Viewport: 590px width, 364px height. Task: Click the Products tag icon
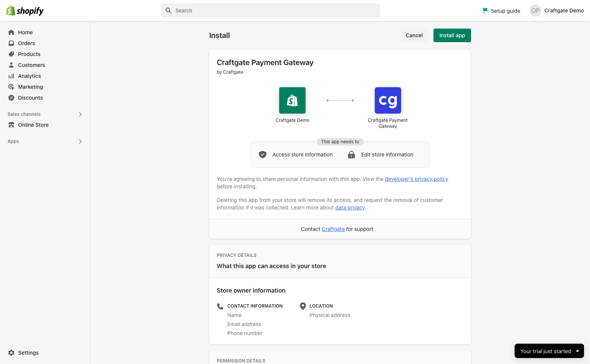(x=11, y=54)
